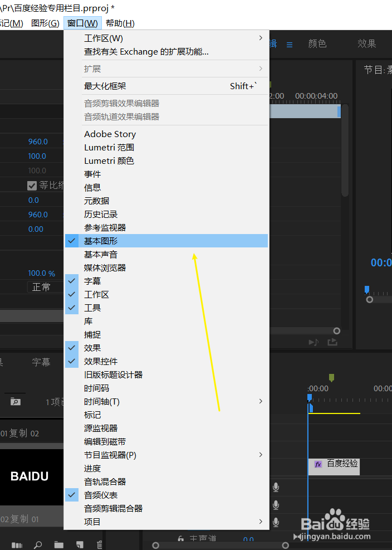The height and width of the screenshot is (550, 392).
Task: Toggle the 字幕 panel in Window menu
Action: click(x=166, y=281)
